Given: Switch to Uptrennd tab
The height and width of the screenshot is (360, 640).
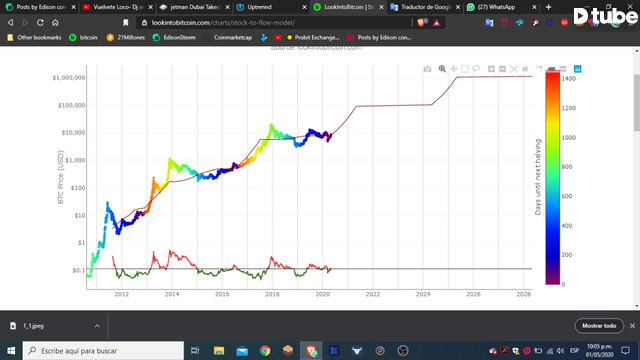Looking at the screenshot, I should (x=271, y=7).
